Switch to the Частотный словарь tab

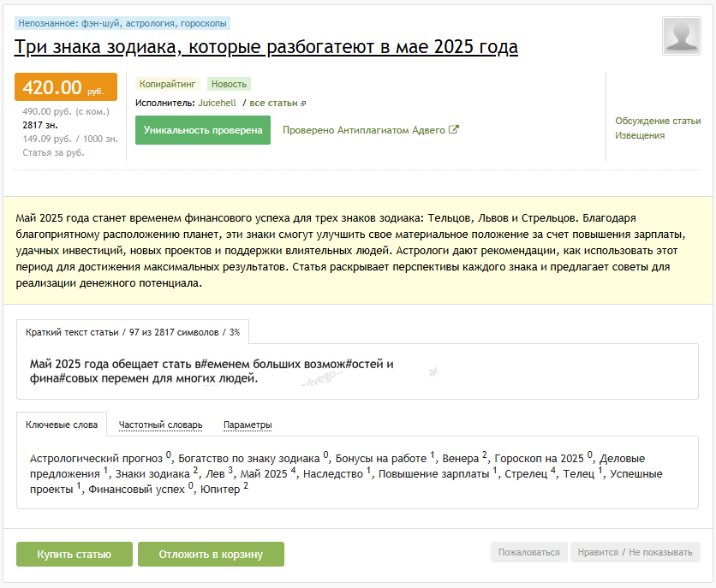[160, 425]
